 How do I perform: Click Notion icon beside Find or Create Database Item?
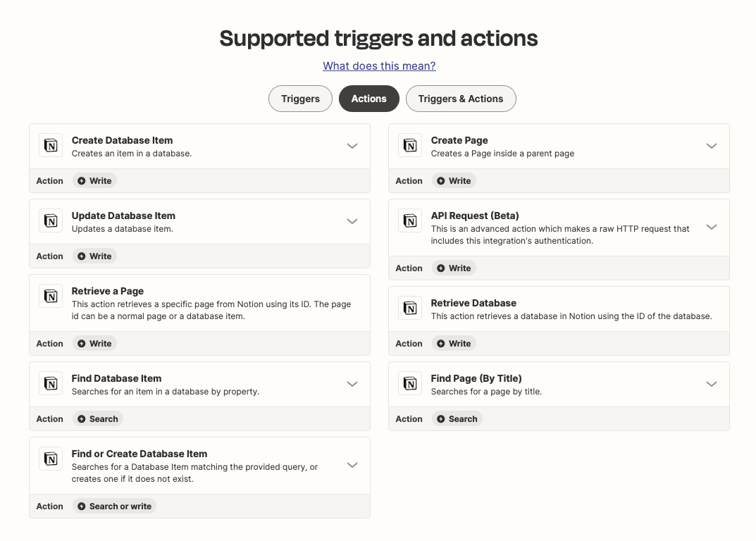tap(51, 459)
